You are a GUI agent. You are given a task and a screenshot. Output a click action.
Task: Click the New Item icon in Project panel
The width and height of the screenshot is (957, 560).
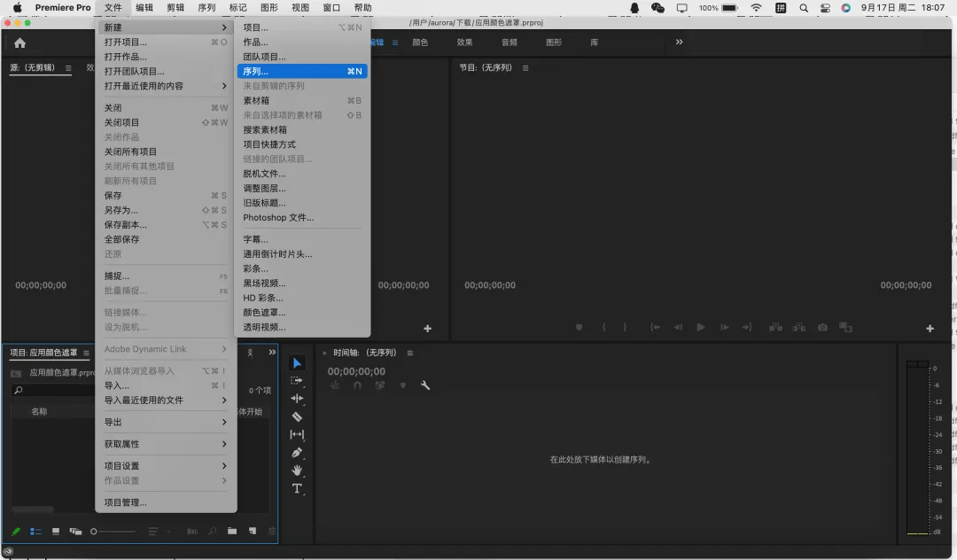tap(252, 532)
